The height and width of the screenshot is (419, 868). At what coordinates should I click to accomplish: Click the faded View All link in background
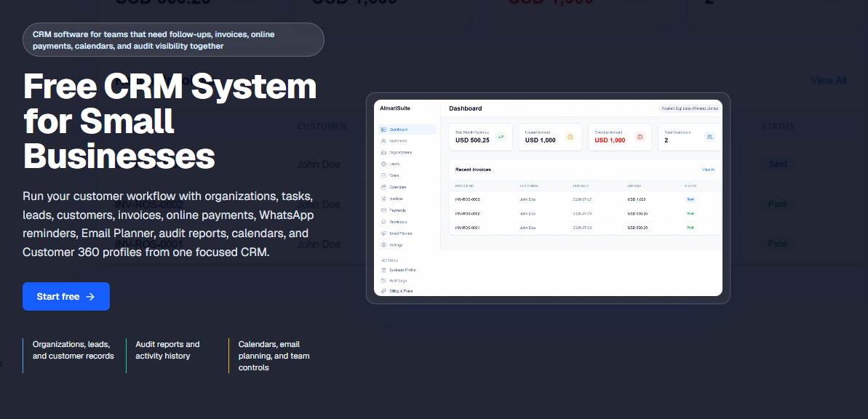[x=829, y=80]
